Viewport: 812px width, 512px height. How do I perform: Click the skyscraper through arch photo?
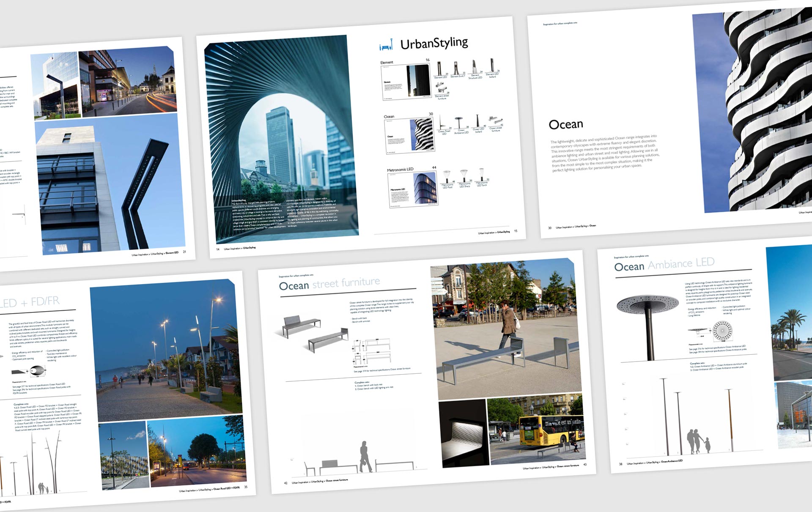[x=281, y=140]
